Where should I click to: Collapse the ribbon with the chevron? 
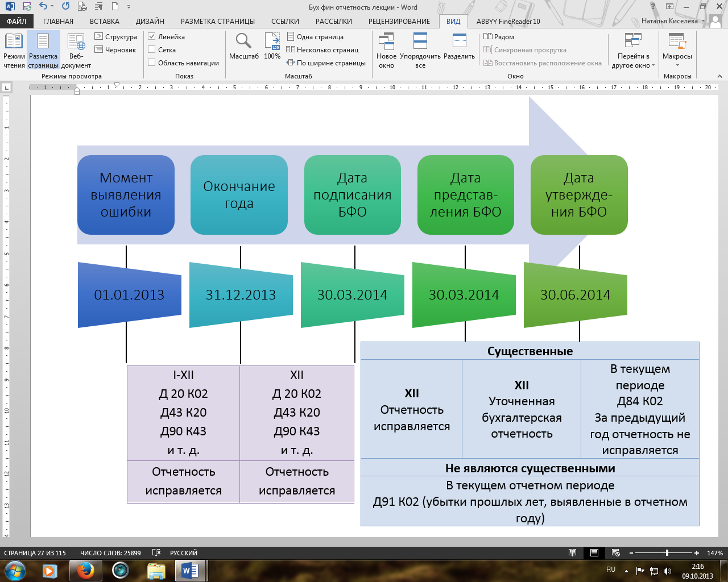click(719, 76)
